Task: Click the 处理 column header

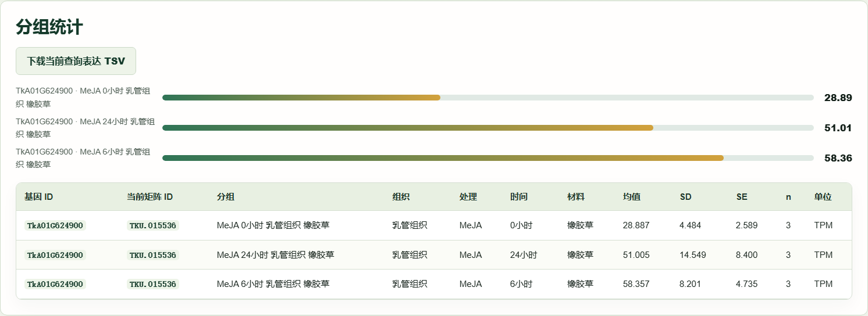Action: pyautogui.click(x=468, y=197)
